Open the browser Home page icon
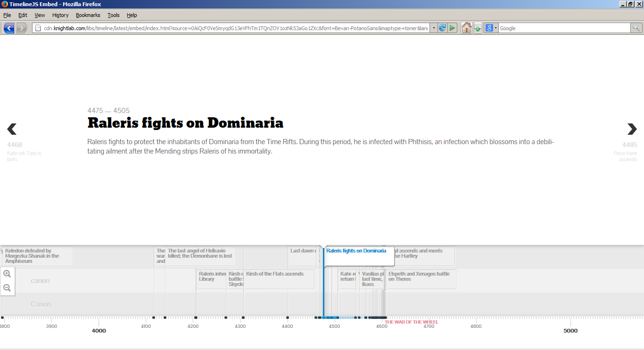 coord(467,28)
